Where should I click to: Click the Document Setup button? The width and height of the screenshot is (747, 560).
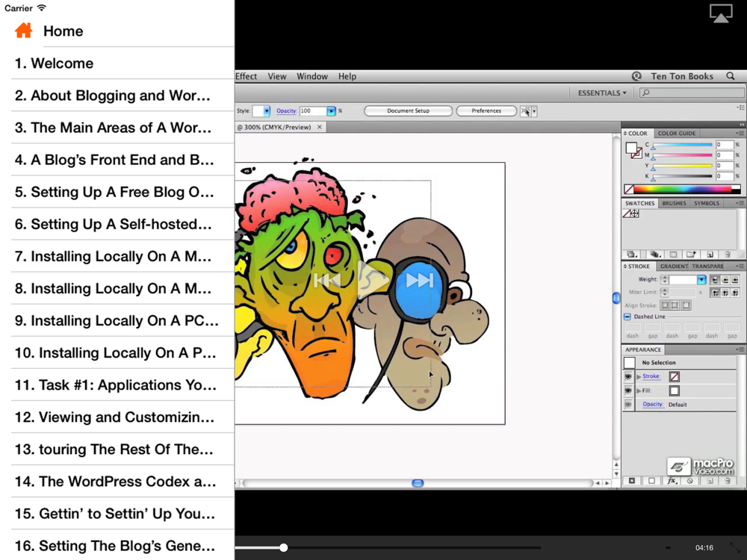[x=409, y=111]
